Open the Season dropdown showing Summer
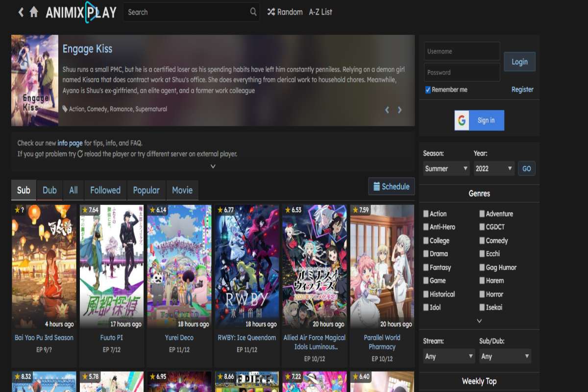This screenshot has height=392, width=588. click(446, 168)
